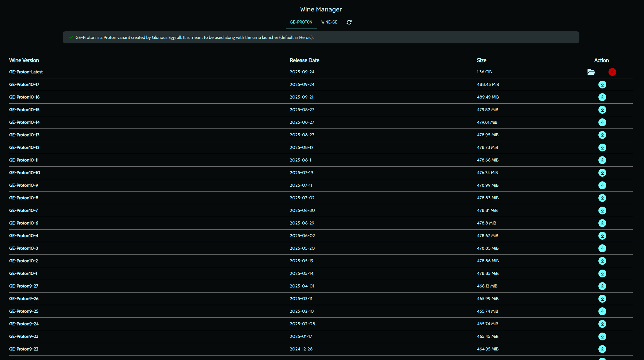
Task: Download GE-Proton9-26 build
Action: click(602, 299)
